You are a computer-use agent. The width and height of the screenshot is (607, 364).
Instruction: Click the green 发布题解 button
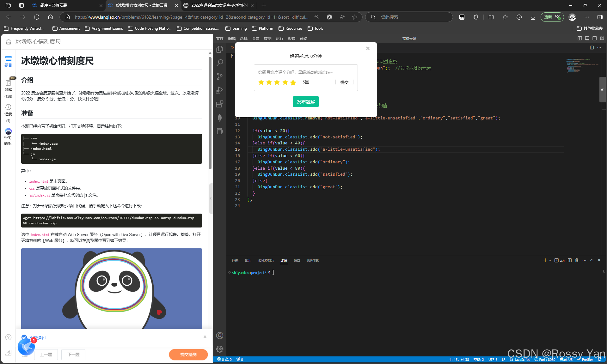coord(305,102)
